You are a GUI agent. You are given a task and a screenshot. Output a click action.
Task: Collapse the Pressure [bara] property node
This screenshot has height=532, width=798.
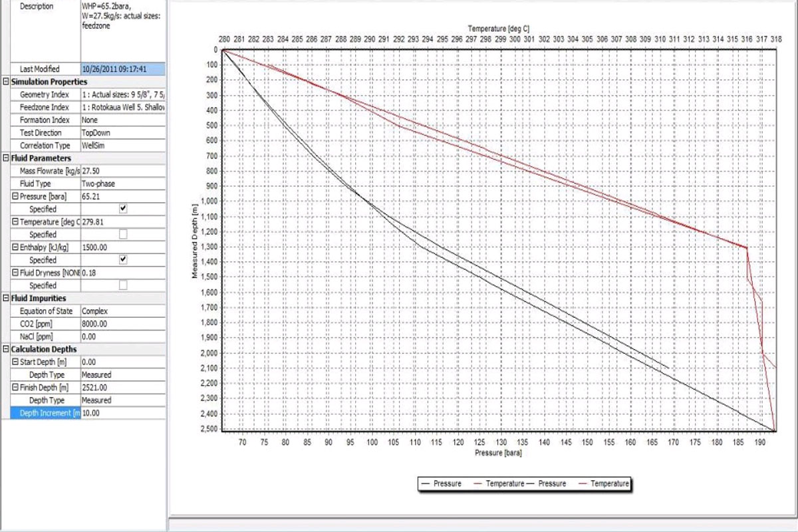pyautogui.click(x=15, y=197)
